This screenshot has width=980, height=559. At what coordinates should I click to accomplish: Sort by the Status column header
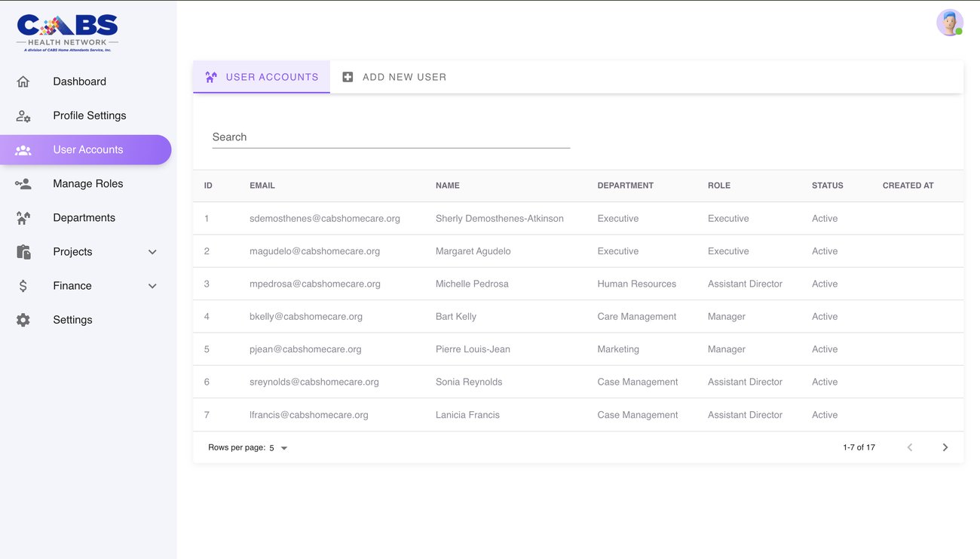coord(828,186)
